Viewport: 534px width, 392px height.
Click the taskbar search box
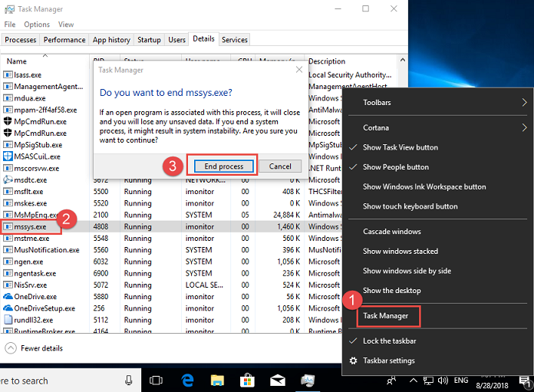(71, 380)
